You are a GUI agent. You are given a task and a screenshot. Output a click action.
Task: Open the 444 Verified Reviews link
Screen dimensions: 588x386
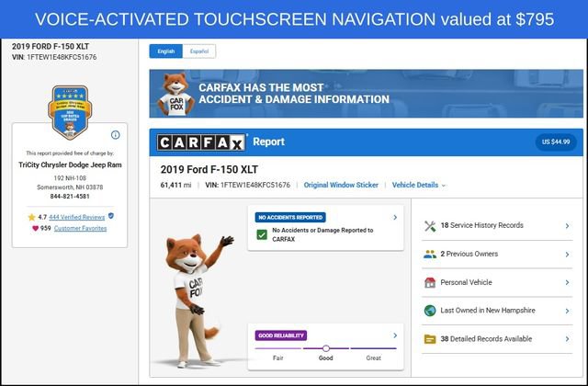(x=77, y=217)
